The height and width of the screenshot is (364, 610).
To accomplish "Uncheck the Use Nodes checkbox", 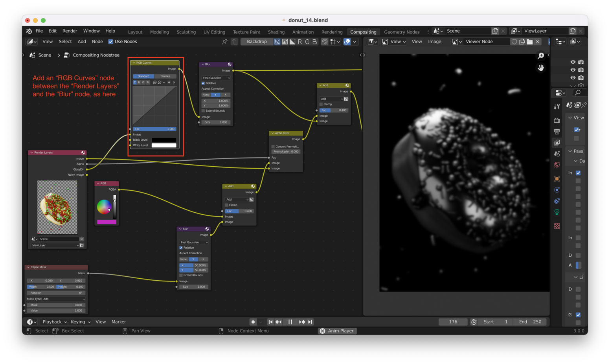I will (110, 42).
